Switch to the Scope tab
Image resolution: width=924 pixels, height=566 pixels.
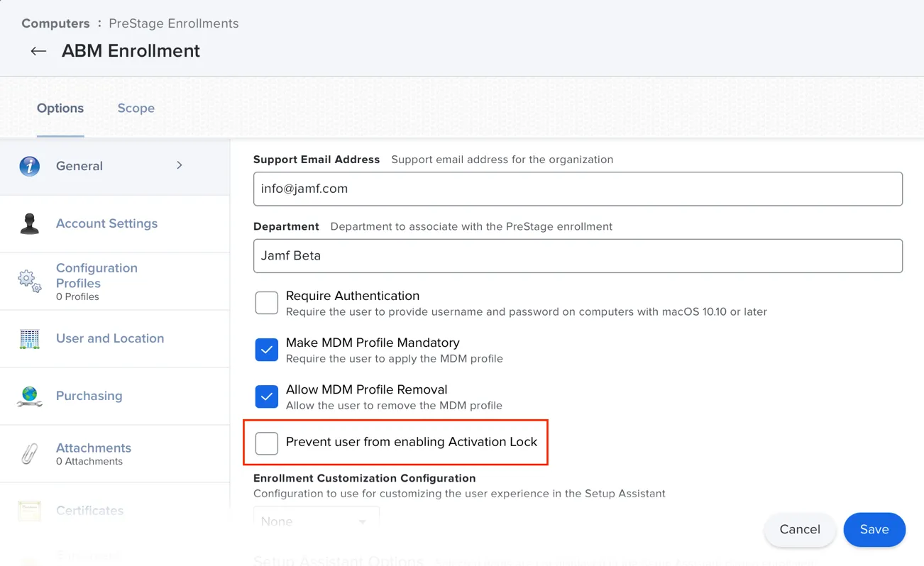pyautogui.click(x=136, y=108)
